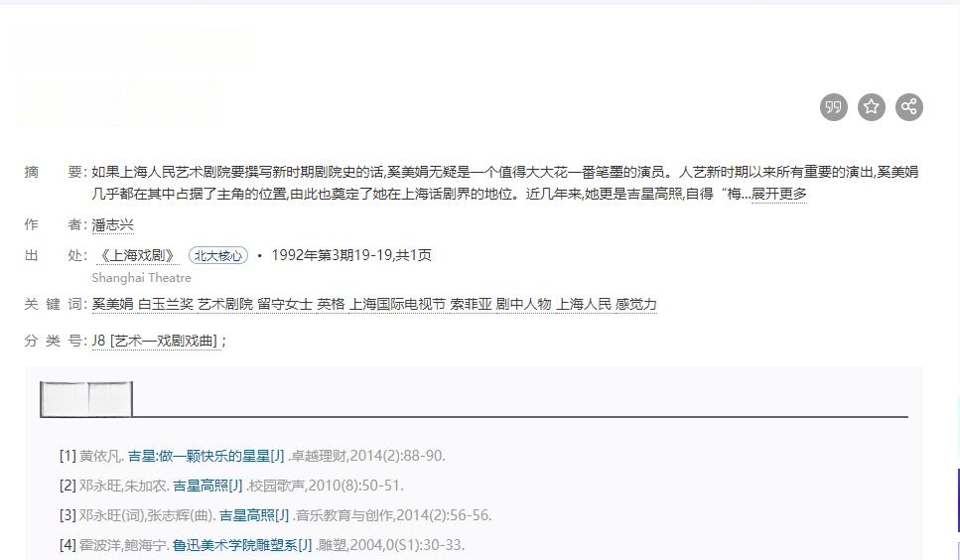Open author 潘志兴 link

112,225
